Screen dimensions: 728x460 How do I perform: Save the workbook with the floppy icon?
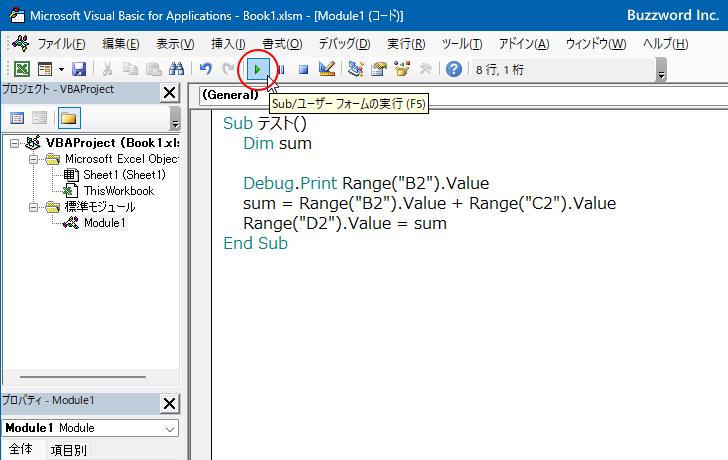(x=79, y=69)
